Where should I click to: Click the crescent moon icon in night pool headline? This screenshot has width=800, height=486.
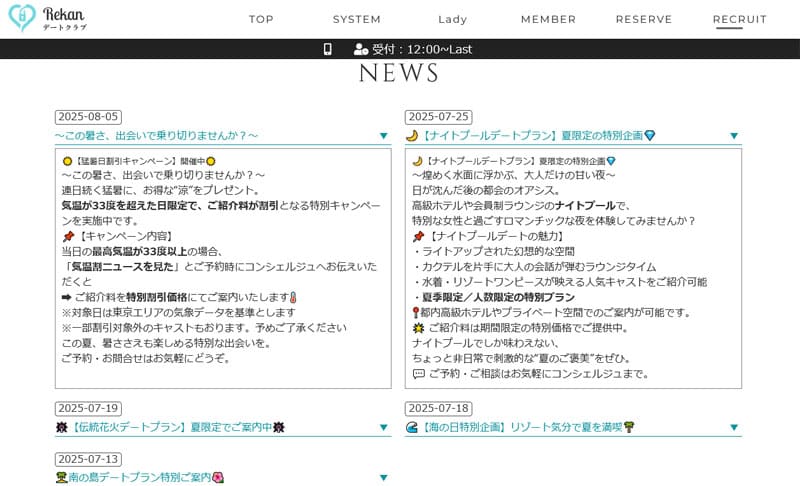pos(411,136)
